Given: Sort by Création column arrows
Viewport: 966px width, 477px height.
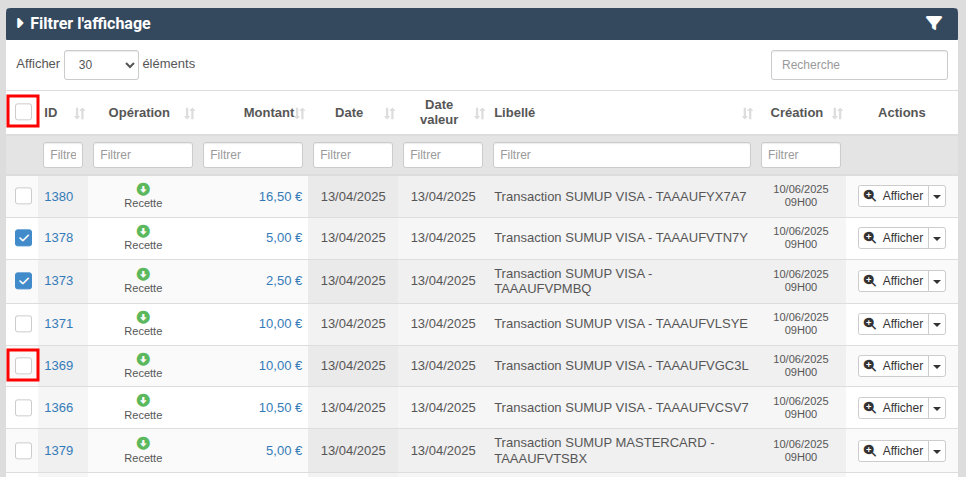Looking at the screenshot, I should (837, 113).
